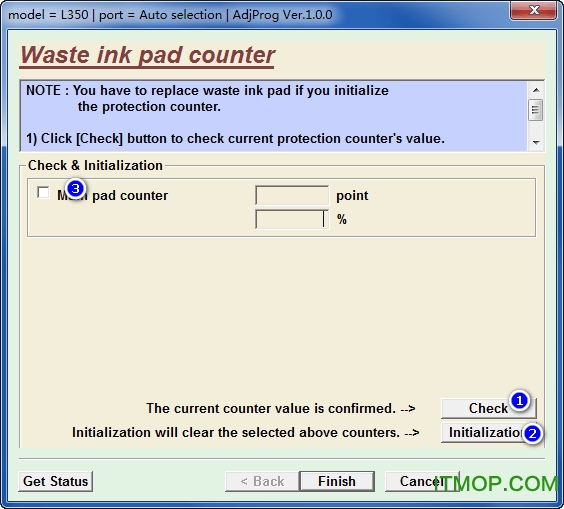
Task: Click the note box scroll down arrow
Action: click(x=536, y=143)
